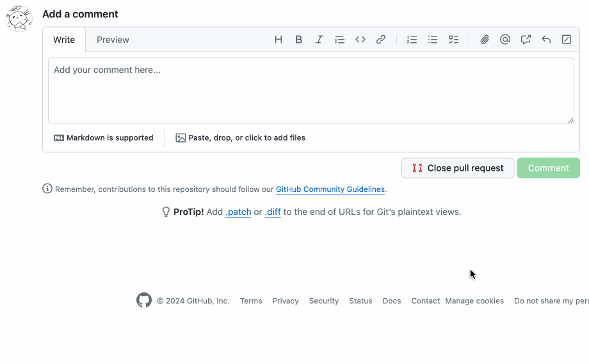Insert a heading with the H icon
This screenshot has height=364, width=589.
(x=278, y=40)
